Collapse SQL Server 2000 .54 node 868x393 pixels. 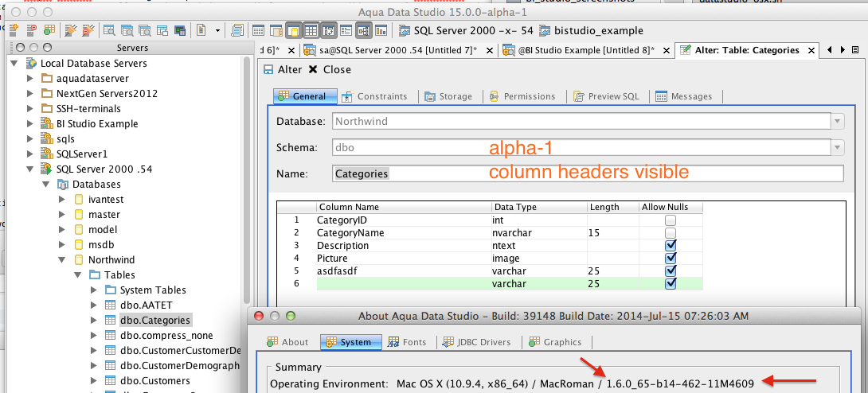coord(30,169)
